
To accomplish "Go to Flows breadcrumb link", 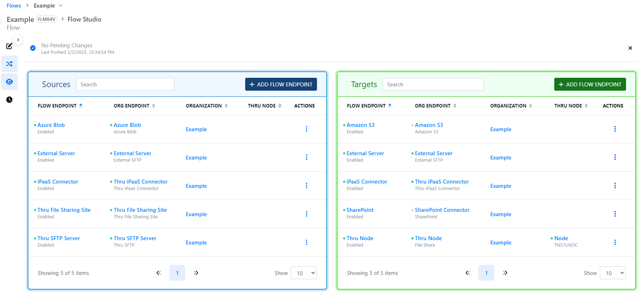I will coord(14,6).
